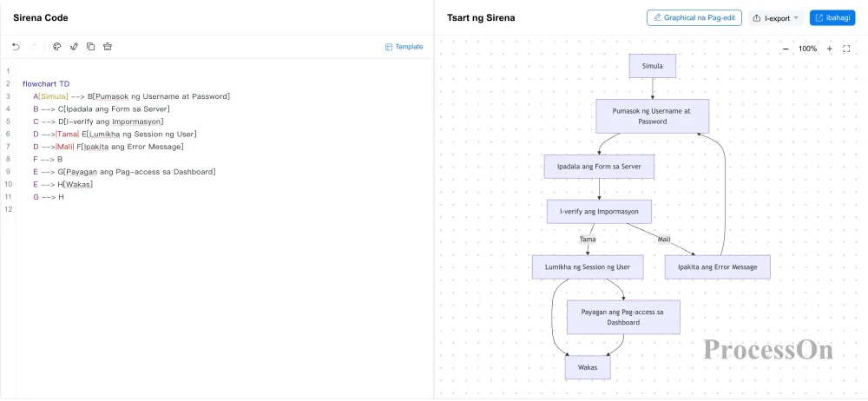Undo the last code edit
The height and width of the screenshot is (401, 868).
16,47
